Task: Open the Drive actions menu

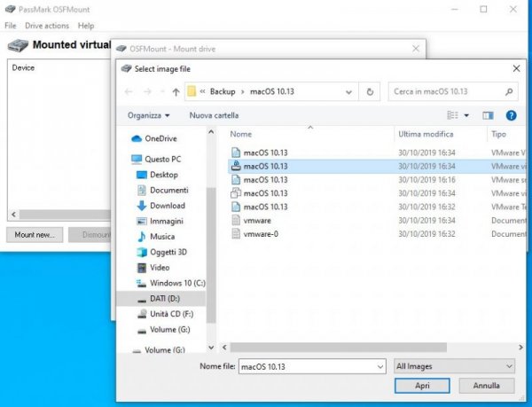Action: coord(47,26)
